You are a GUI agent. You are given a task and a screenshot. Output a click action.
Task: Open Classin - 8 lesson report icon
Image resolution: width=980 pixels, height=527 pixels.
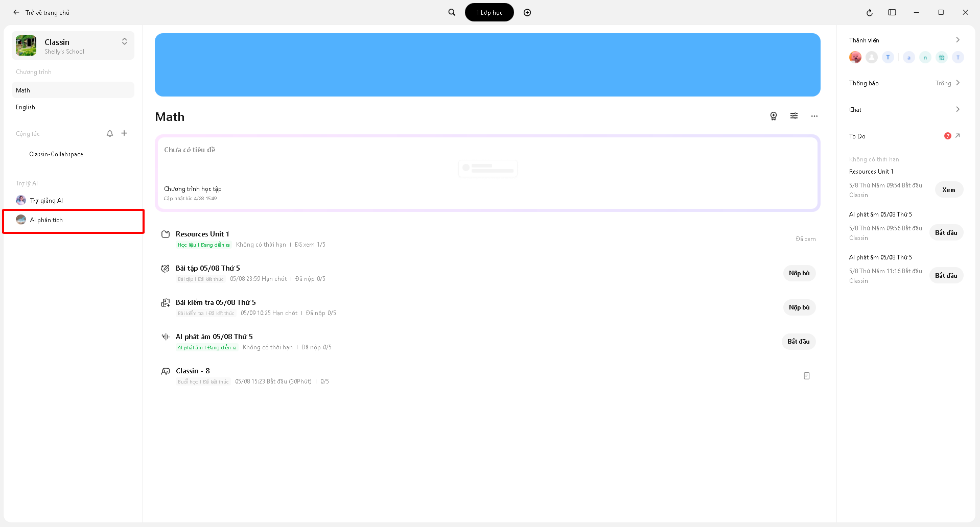(807, 376)
